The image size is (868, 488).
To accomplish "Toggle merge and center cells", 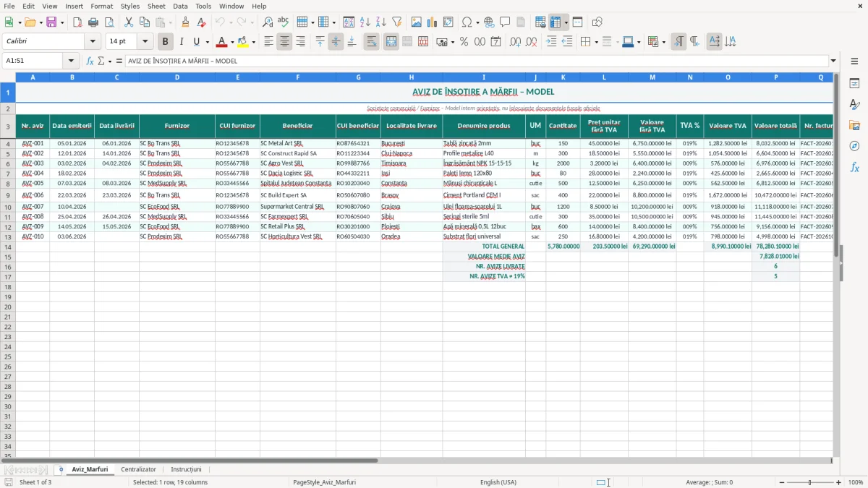I will 391,42.
